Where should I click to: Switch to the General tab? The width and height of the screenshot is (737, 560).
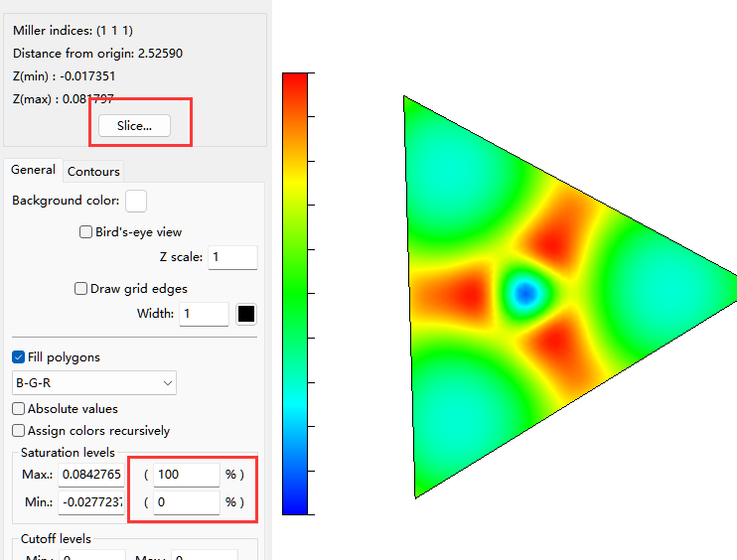point(33,170)
